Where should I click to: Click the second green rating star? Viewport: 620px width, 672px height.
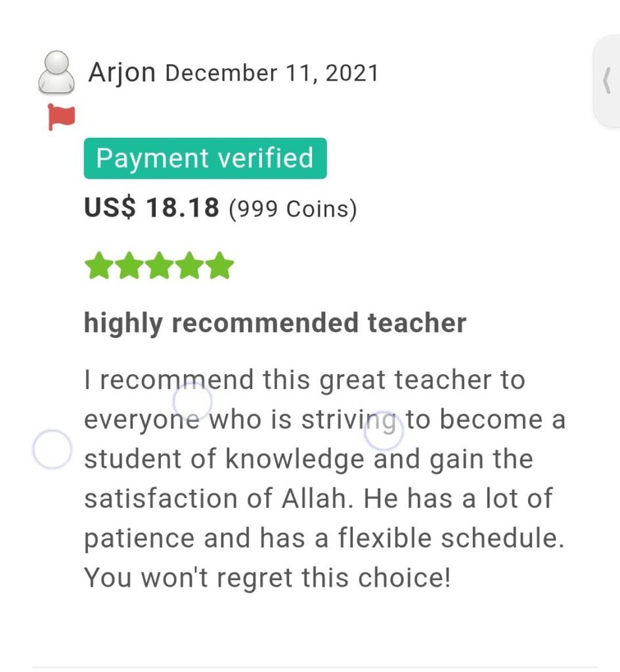click(129, 265)
